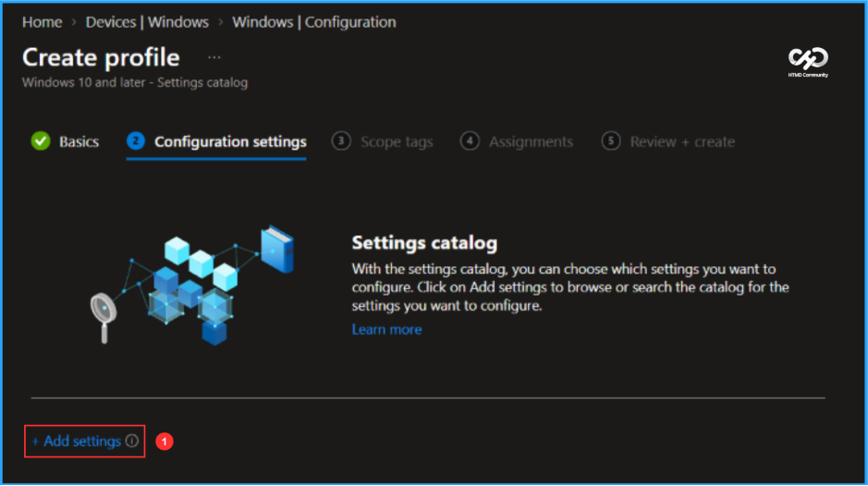This screenshot has height=486, width=868.
Task: Click the Learn more link
Action: [386, 329]
